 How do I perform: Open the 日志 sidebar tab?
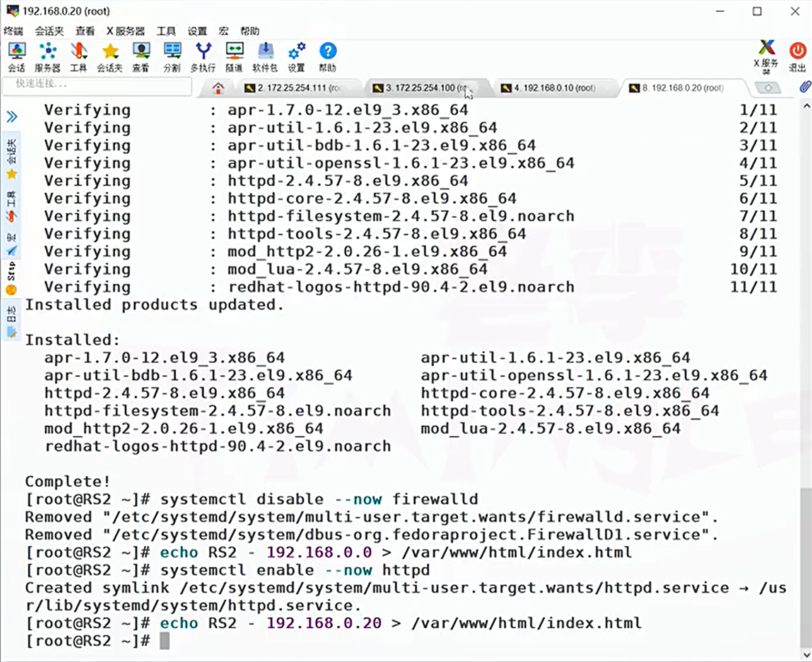point(12,322)
